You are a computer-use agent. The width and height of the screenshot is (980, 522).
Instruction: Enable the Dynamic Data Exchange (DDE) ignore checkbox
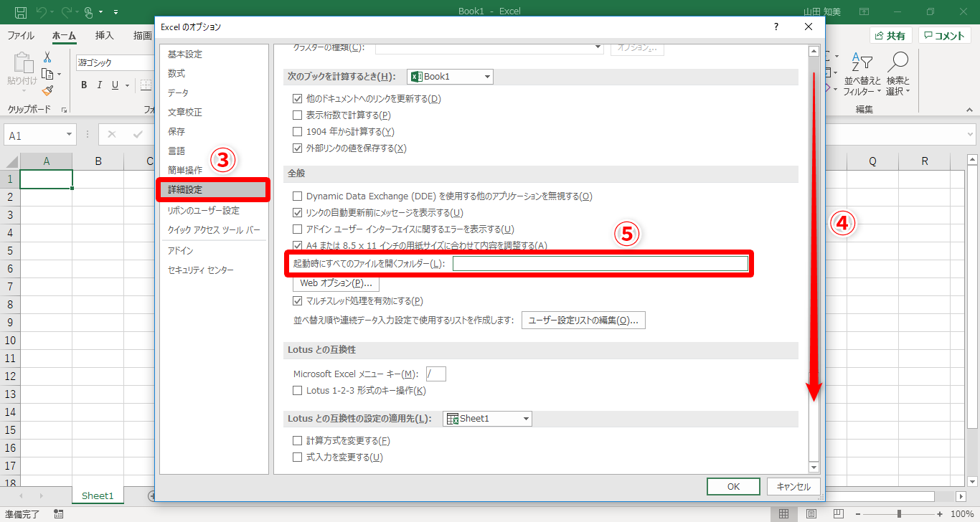coord(298,196)
